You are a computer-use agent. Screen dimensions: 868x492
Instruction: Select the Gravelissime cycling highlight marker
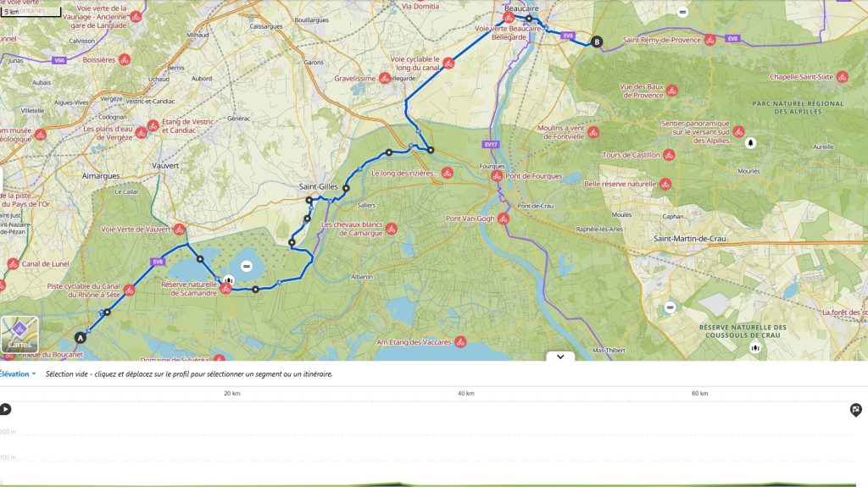(x=385, y=79)
